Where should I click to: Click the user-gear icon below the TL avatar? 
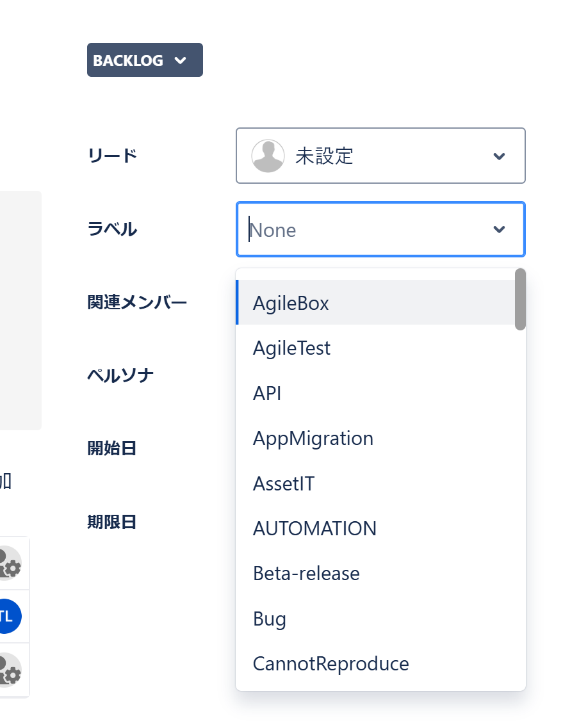(9, 670)
